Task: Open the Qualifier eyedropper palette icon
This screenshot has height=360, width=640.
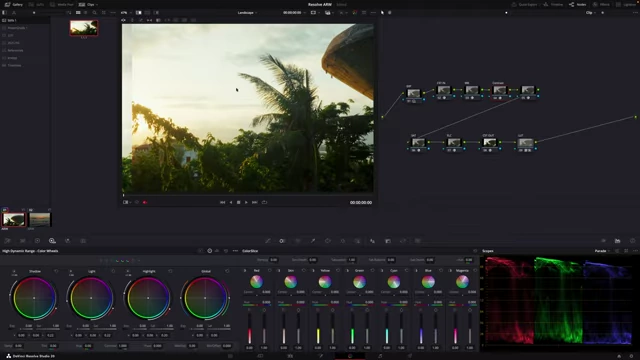Action: (x=313, y=241)
